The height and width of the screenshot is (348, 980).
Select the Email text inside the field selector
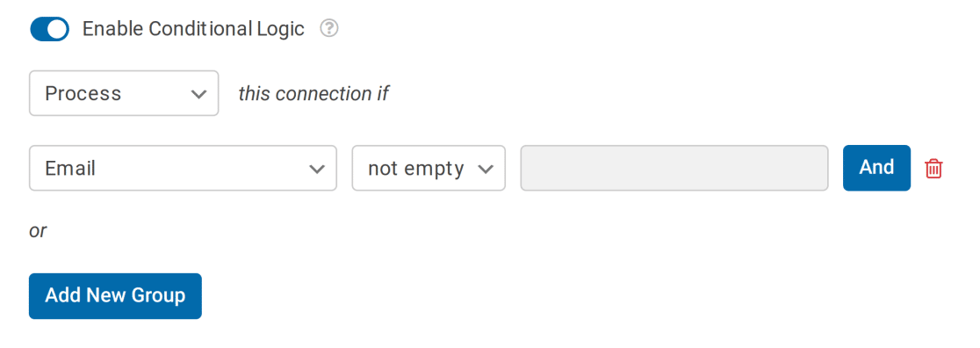70,169
